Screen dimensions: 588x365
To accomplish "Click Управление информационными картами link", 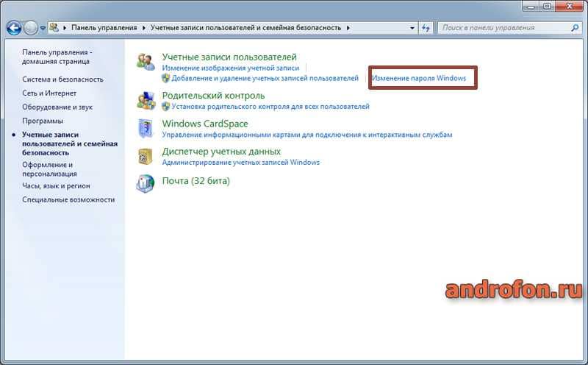I will (x=307, y=135).
